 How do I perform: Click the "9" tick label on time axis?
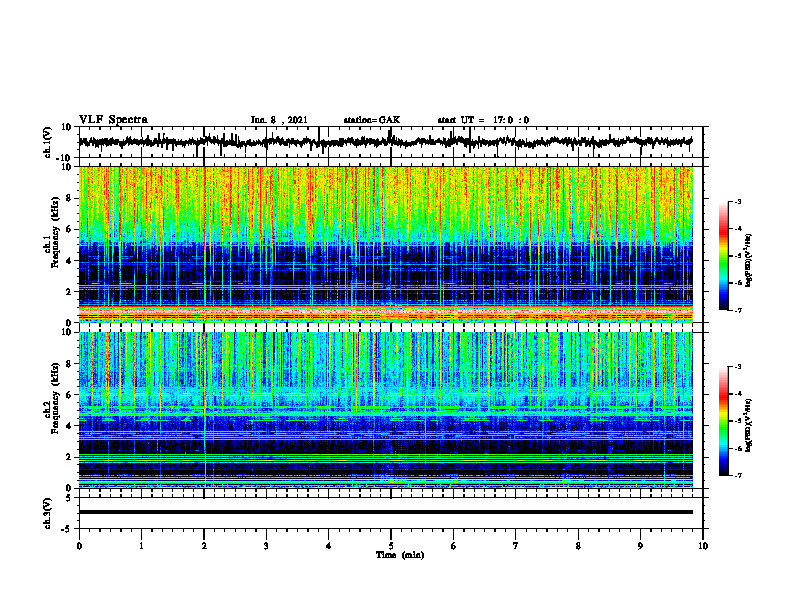pyautogui.click(x=640, y=546)
